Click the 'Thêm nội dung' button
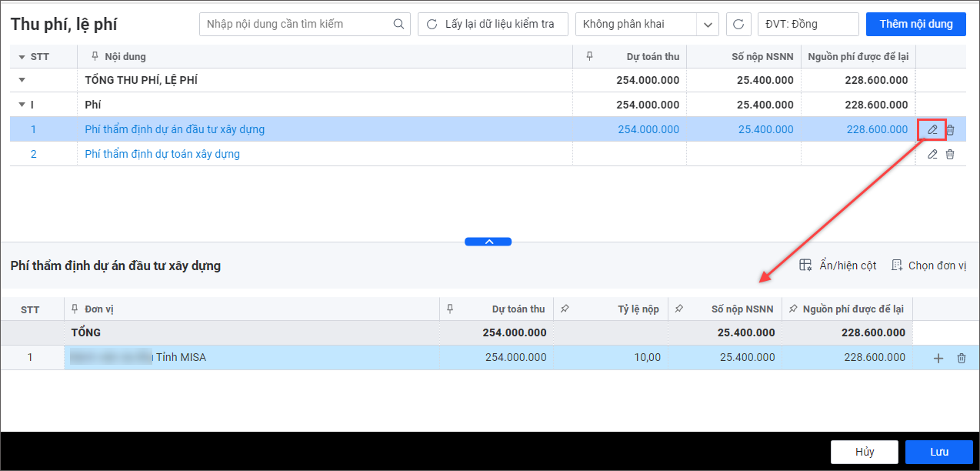The width and height of the screenshot is (980, 471). pyautogui.click(x=915, y=24)
